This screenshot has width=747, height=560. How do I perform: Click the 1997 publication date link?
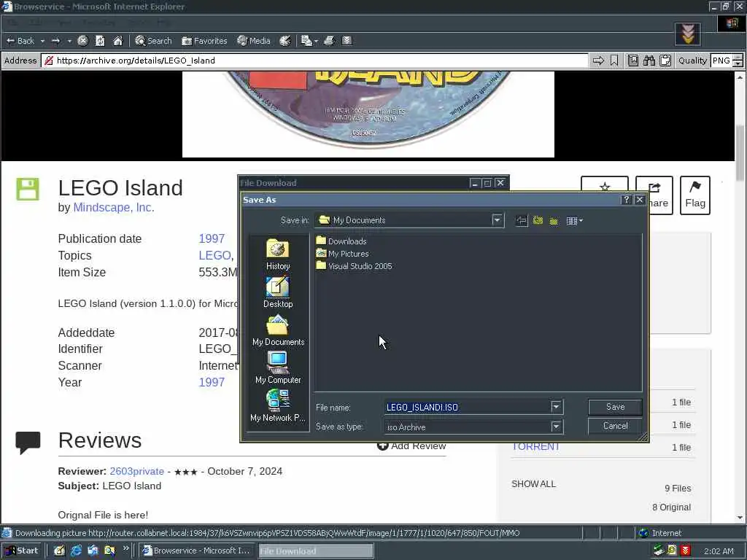click(x=212, y=238)
